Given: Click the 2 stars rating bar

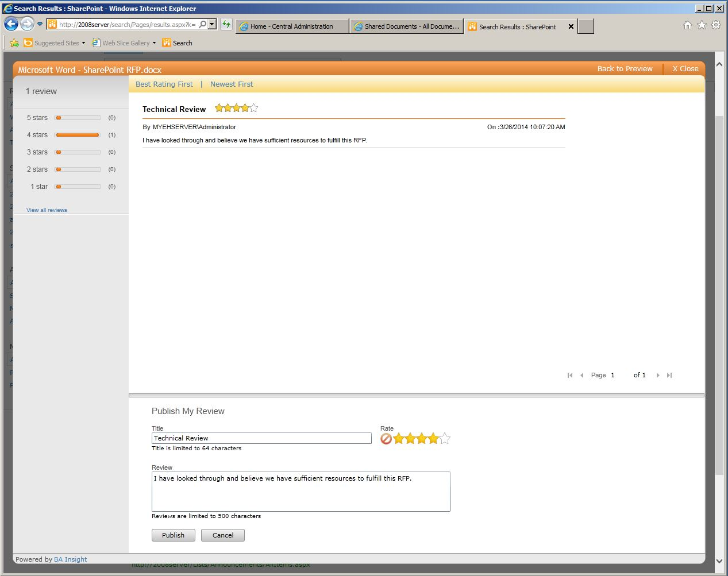Looking at the screenshot, I should pos(78,169).
